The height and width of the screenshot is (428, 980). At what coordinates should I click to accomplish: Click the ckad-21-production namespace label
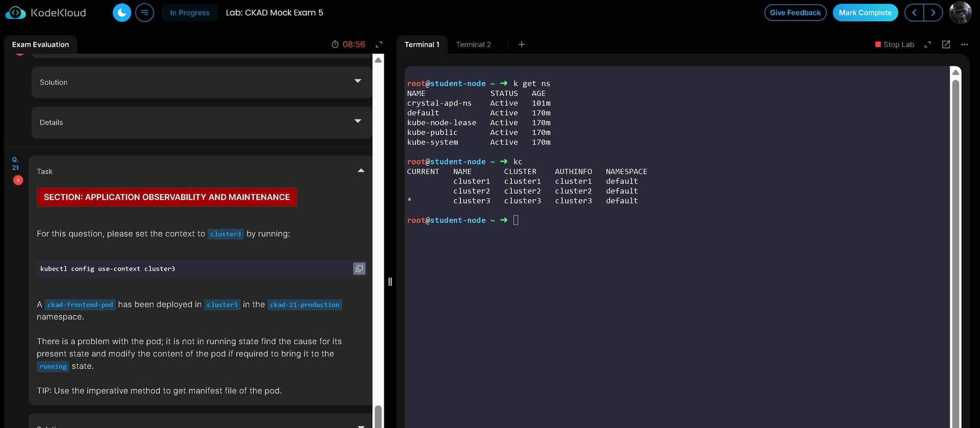pyautogui.click(x=305, y=305)
